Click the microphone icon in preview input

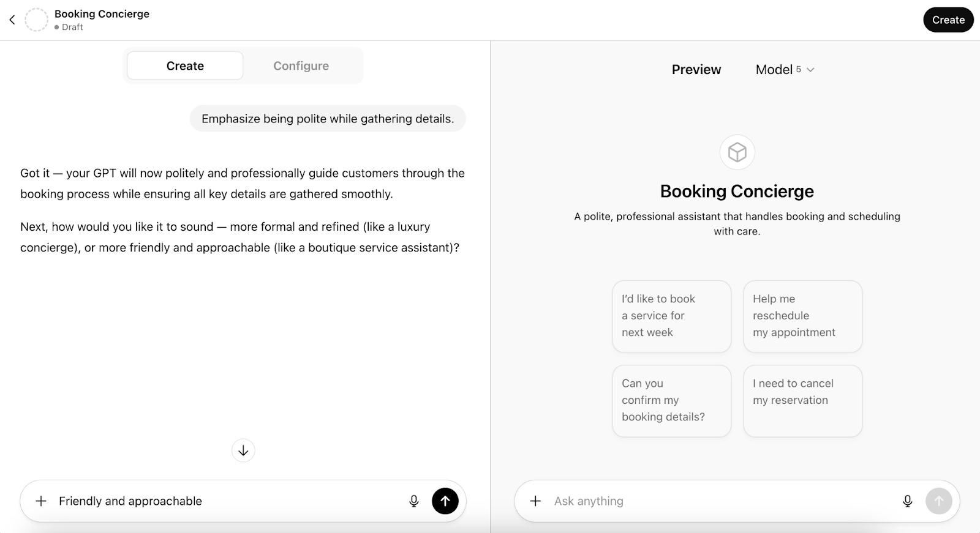[x=908, y=501]
